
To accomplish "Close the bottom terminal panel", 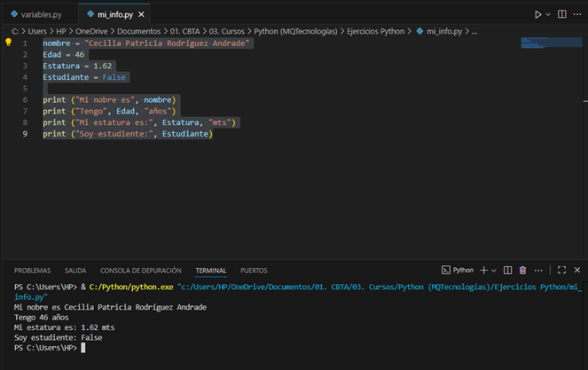I will [x=576, y=270].
